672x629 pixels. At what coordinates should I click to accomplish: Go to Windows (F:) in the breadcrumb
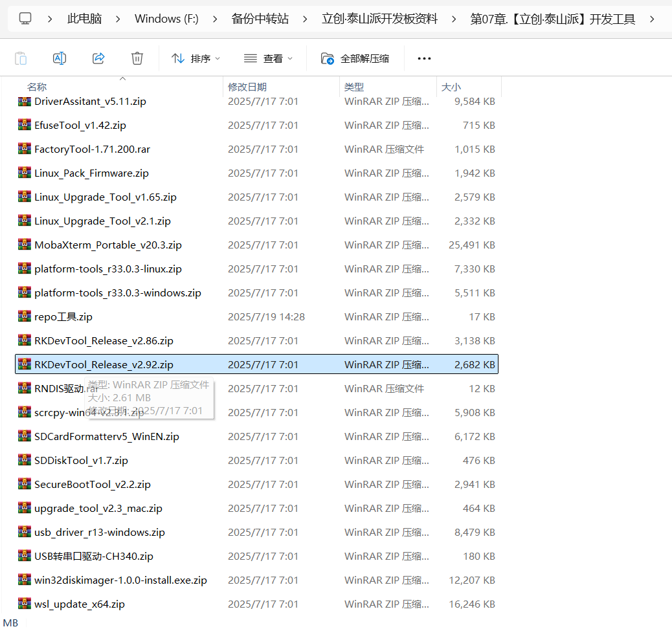pyautogui.click(x=166, y=19)
